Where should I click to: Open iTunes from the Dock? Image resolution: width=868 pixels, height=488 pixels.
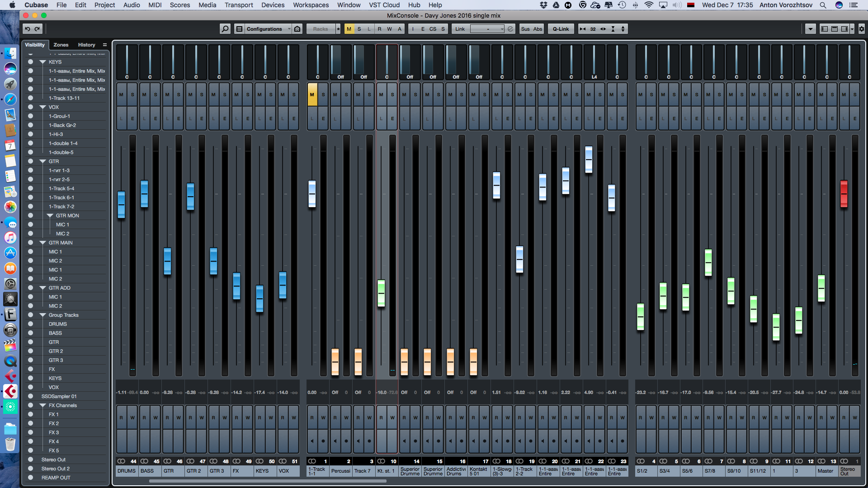10,238
